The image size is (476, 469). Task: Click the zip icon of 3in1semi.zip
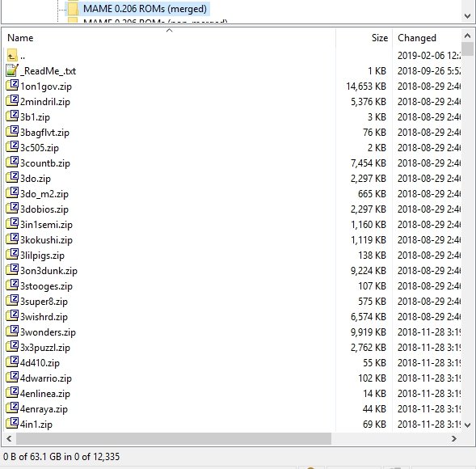(x=12, y=223)
